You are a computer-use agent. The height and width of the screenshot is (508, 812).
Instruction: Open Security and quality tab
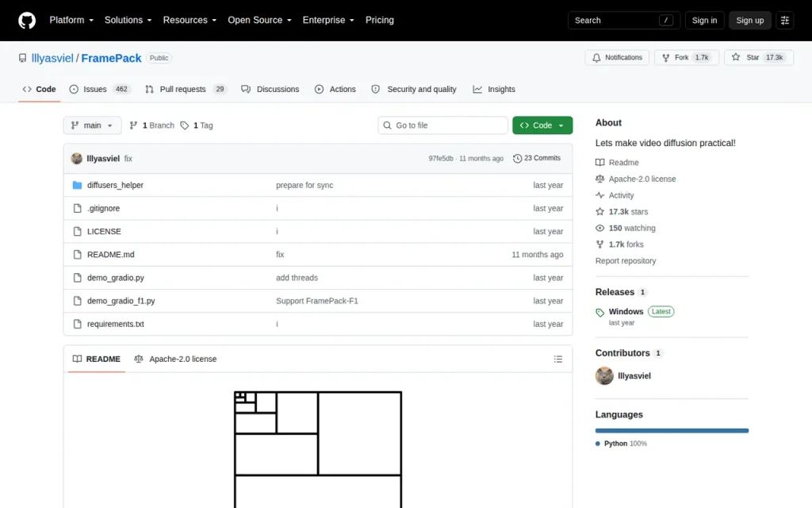coord(414,89)
